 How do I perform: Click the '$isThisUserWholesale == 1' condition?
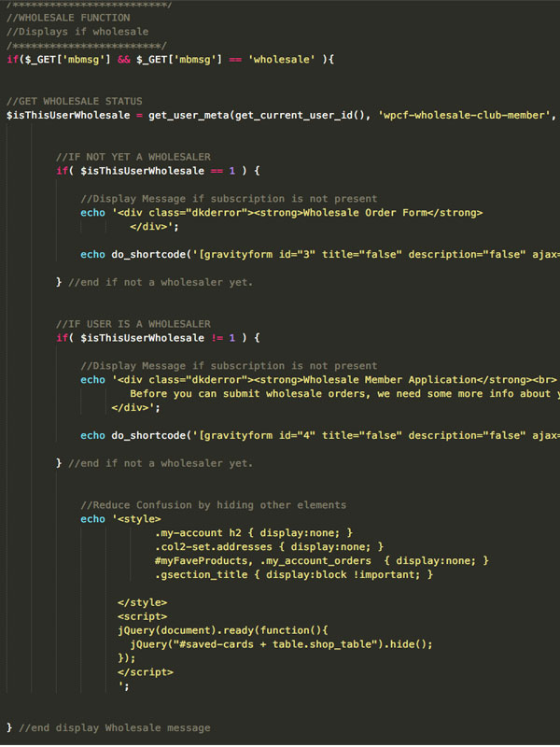[x=158, y=171]
